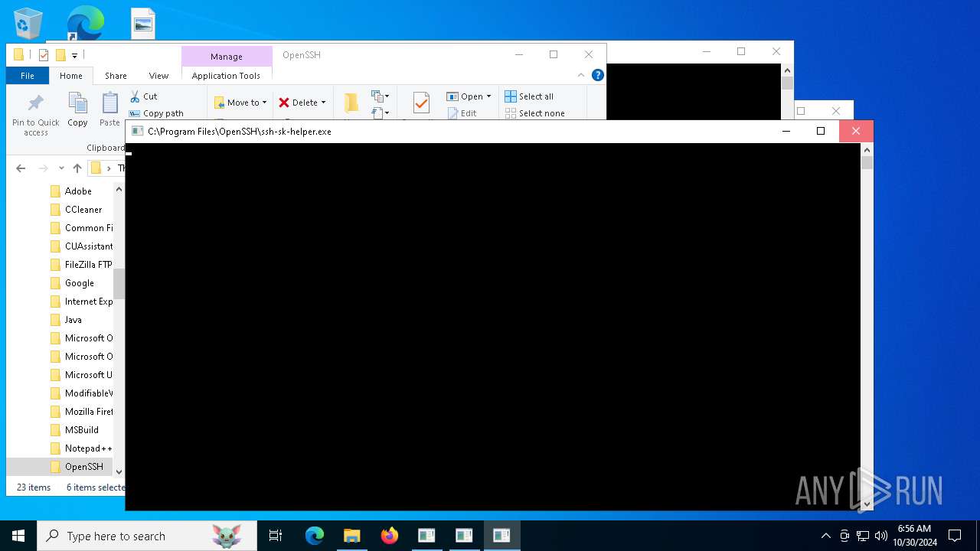Select the FileZilla FTP folder

pos(81,265)
